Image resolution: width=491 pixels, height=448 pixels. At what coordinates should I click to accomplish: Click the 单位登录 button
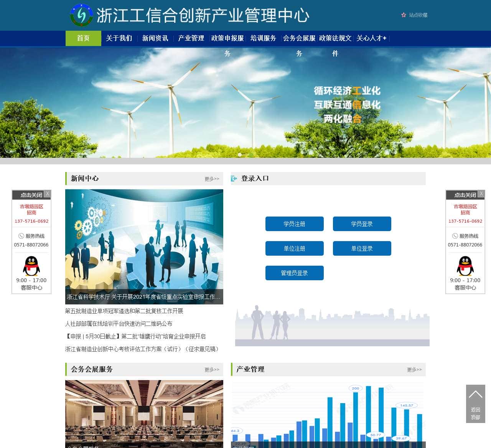point(362,248)
